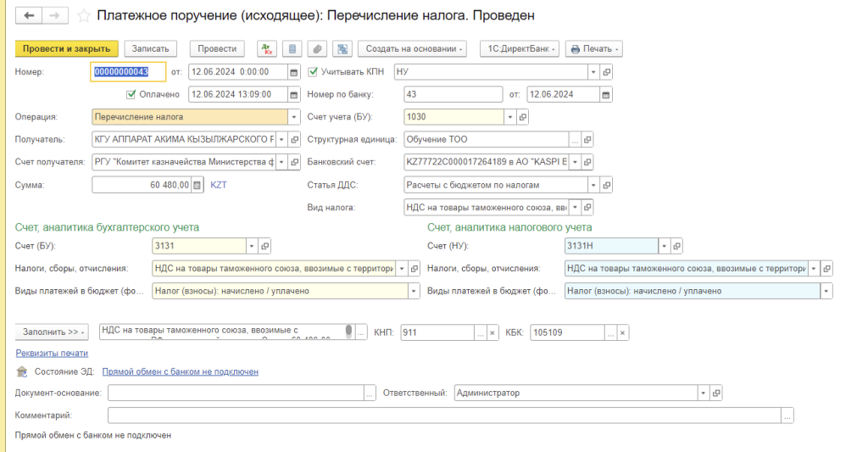Add document to favorites with star icon
Image resolution: width=868 pixels, height=452 pixels.
pos(83,16)
